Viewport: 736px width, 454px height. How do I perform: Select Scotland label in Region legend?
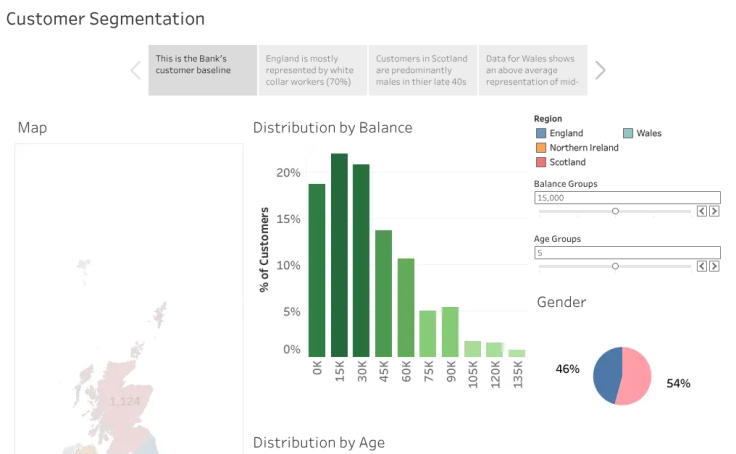[567, 162]
